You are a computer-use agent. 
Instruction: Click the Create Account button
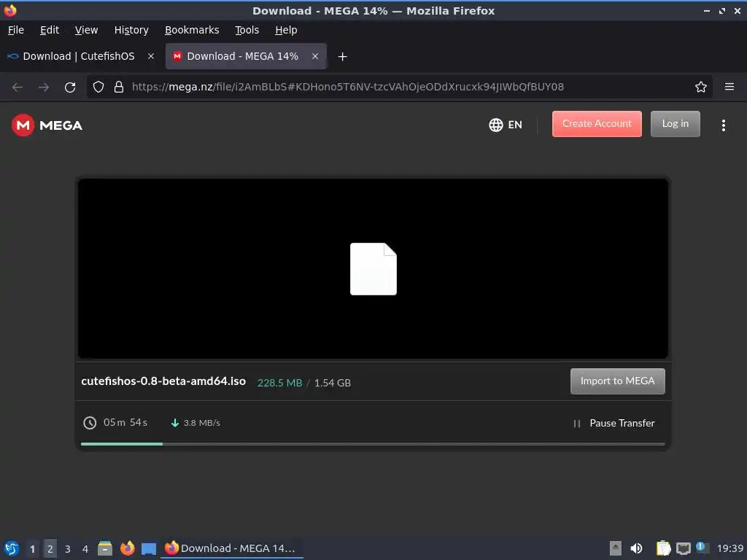click(597, 124)
